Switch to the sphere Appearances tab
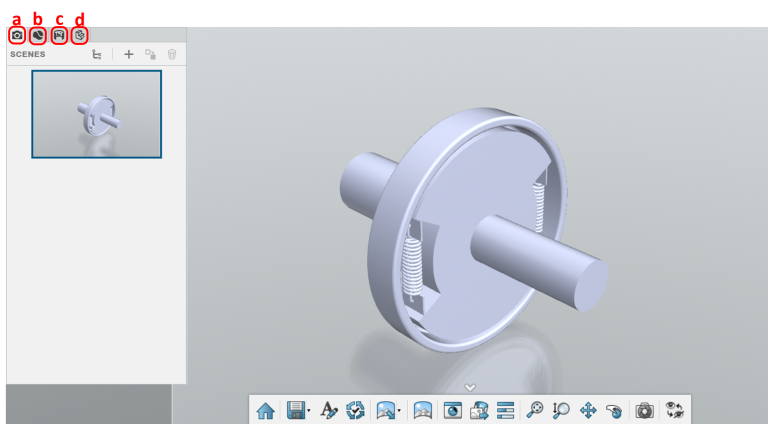 click(x=38, y=35)
